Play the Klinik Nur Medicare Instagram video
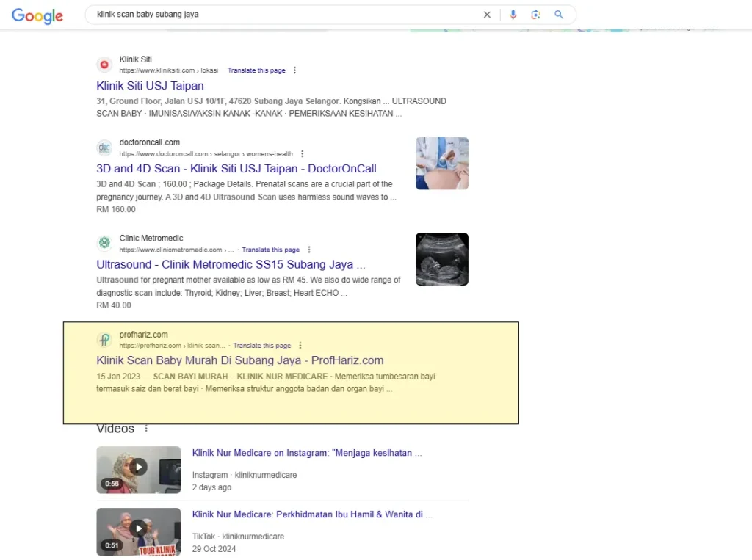Viewport: 752px width, 560px height. coord(139,465)
